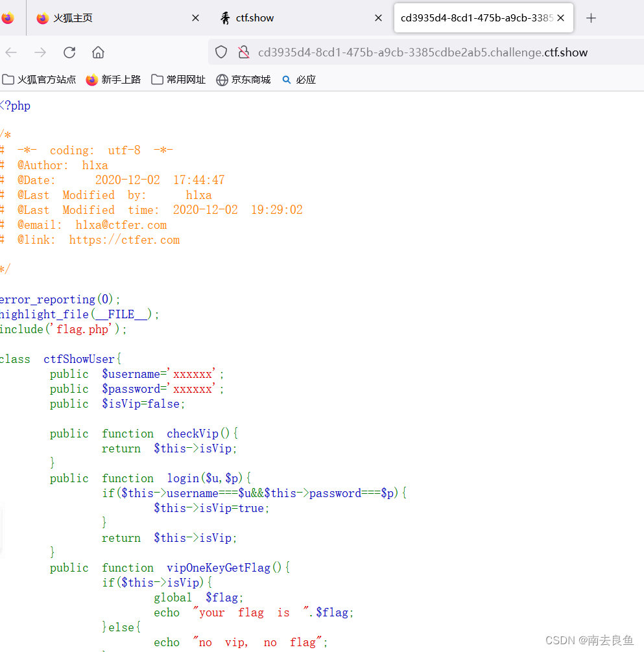This screenshot has height=652, width=644.
Task: Open the 常用网址 bookmarks folder
Action: pyautogui.click(x=178, y=79)
